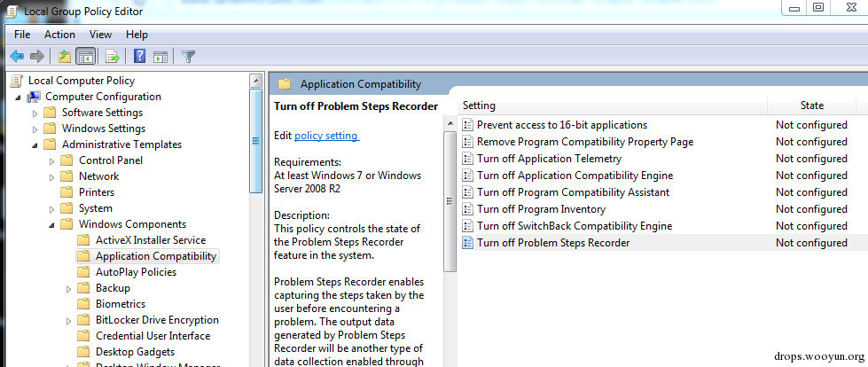The image size is (868, 367).
Task: Click the Export List toolbar icon
Action: 113,56
